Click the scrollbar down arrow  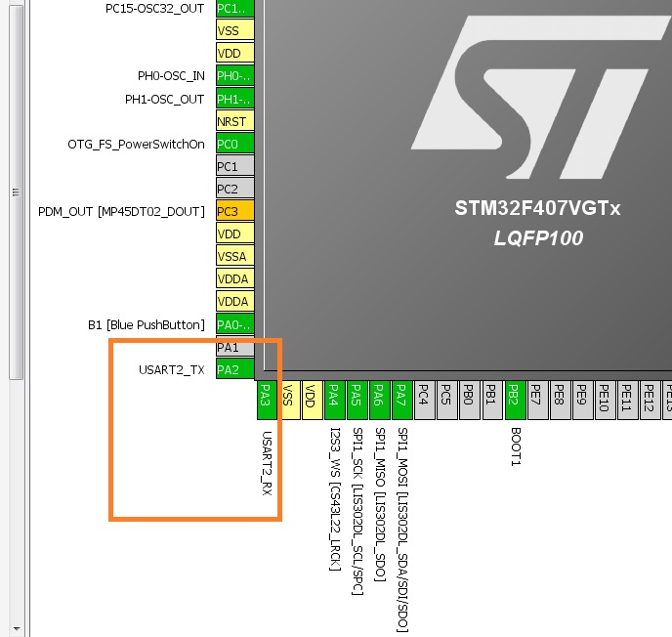click(17, 628)
